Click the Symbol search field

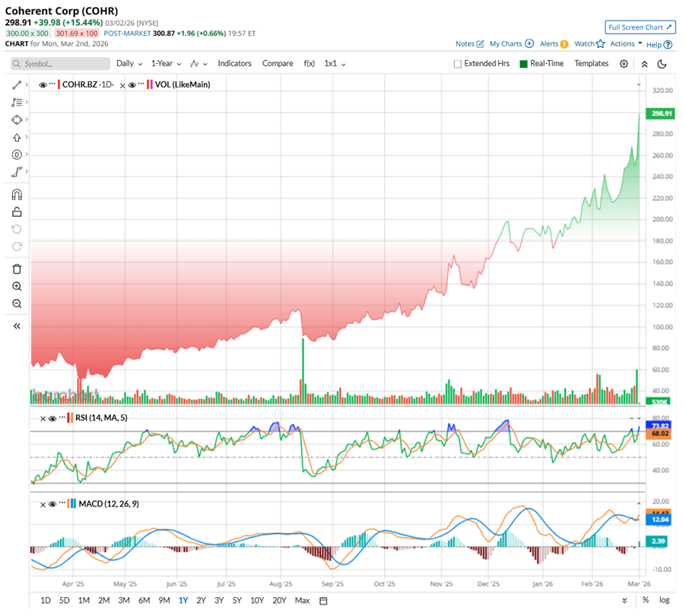[x=61, y=64]
